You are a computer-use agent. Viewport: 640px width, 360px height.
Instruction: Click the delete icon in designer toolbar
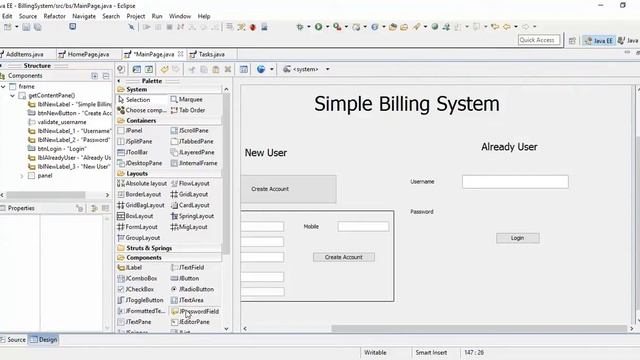pyautogui.click(x=228, y=69)
